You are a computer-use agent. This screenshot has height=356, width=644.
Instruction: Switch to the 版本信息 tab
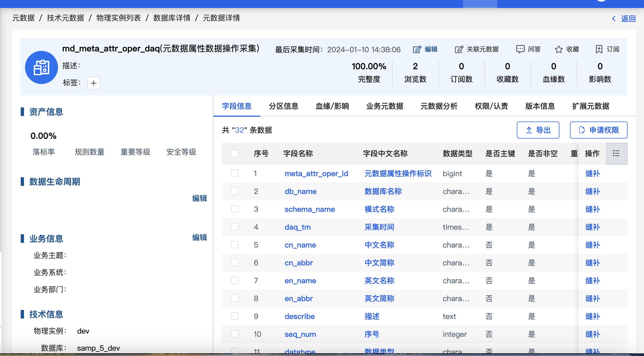(x=540, y=106)
